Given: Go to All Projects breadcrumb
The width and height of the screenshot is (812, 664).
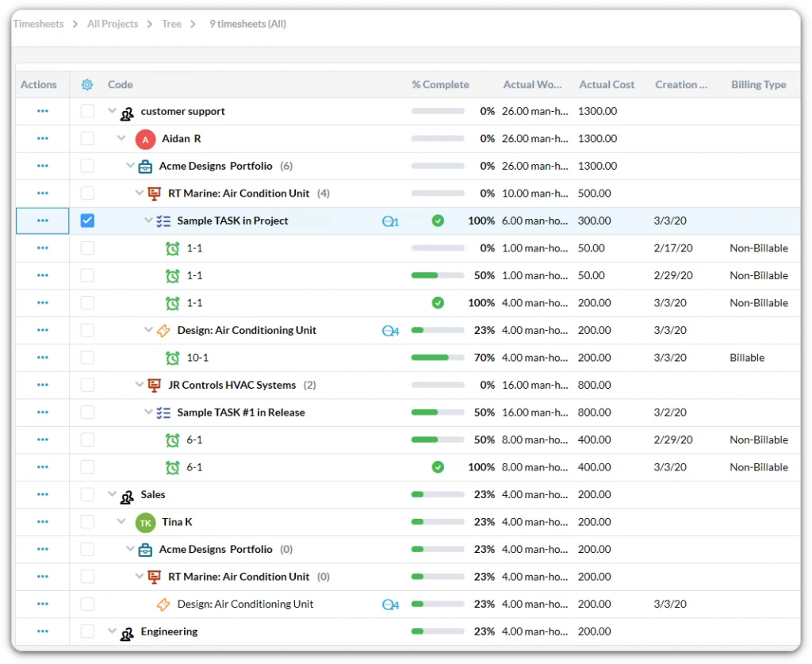Looking at the screenshot, I should coord(113,24).
